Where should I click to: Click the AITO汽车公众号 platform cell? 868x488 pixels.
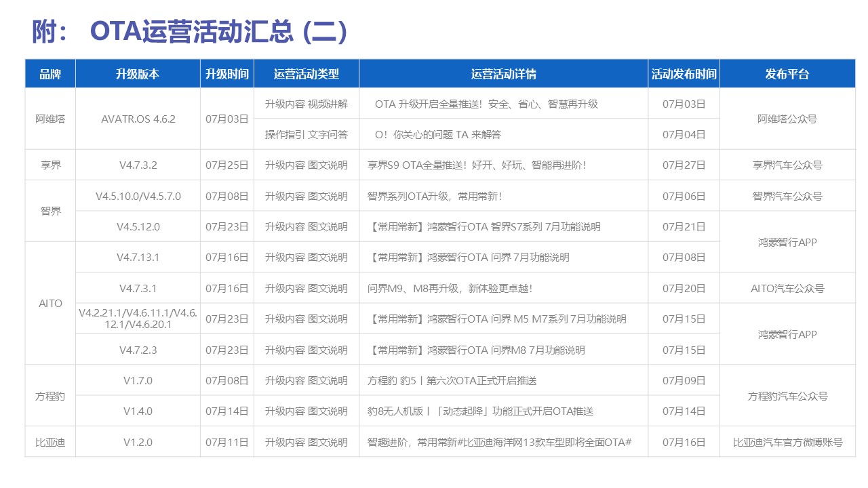787,288
